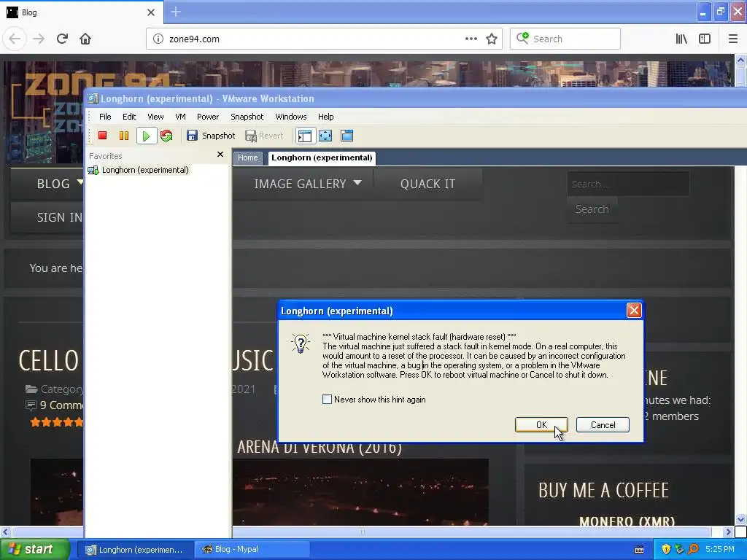
Task: Open the Help menu in VMware
Action: point(326,117)
